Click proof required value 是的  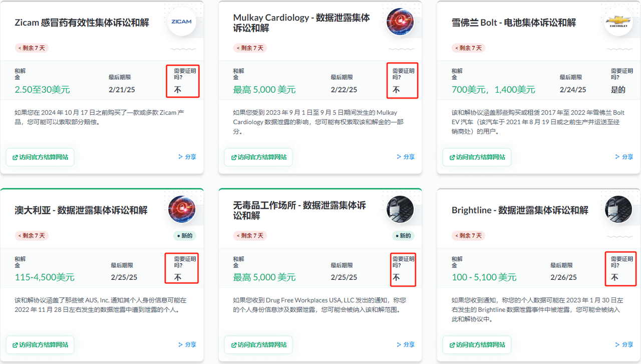click(618, 90)
